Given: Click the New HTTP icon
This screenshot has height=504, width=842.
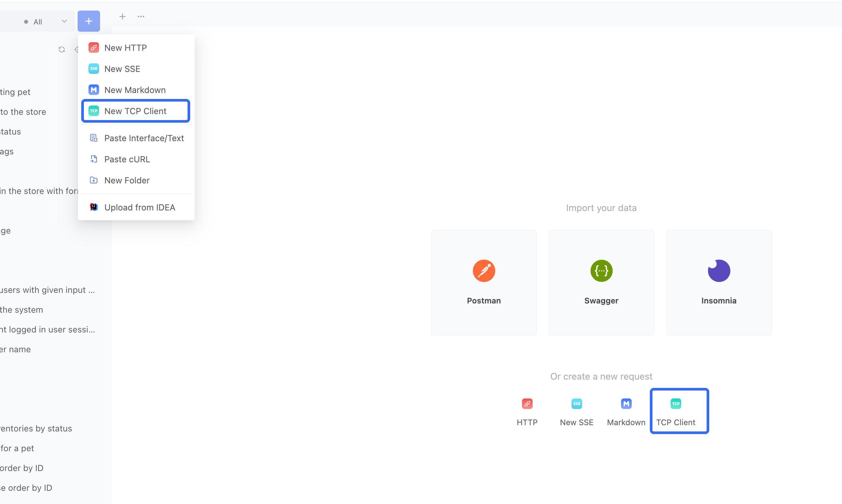Looking at the screenshot, I should click(x=94, y=47).
